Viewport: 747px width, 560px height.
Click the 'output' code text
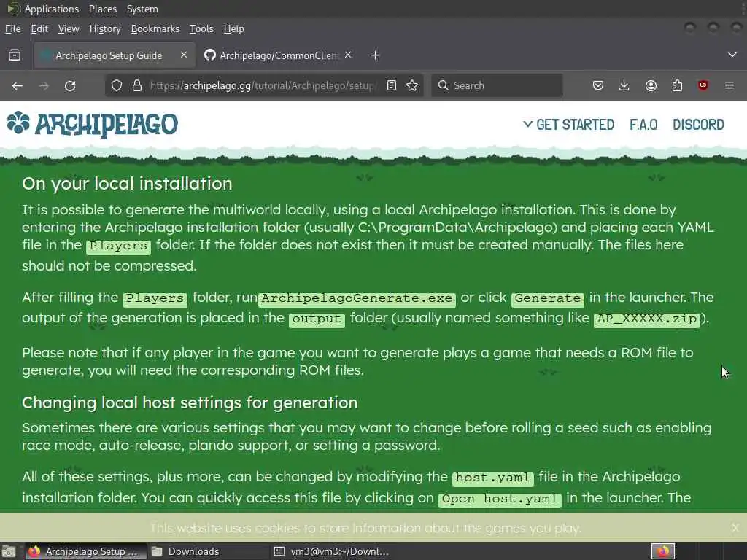click(x=317, y=319)
